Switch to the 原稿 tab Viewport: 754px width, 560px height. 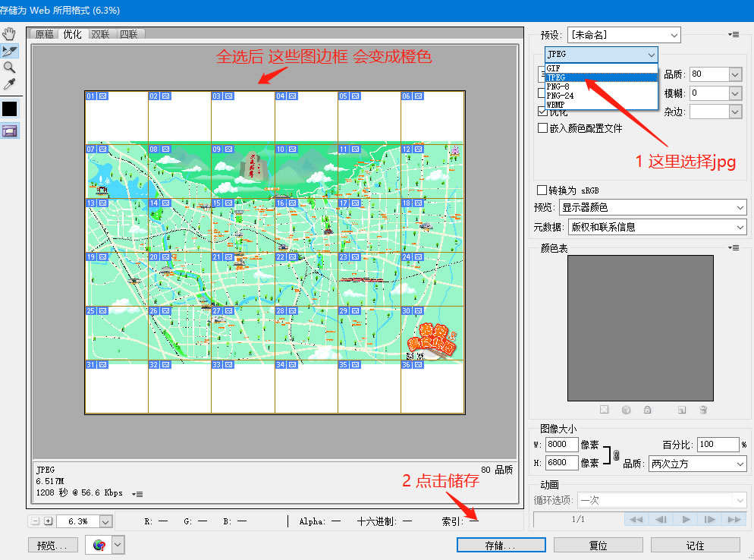point(44,34)
